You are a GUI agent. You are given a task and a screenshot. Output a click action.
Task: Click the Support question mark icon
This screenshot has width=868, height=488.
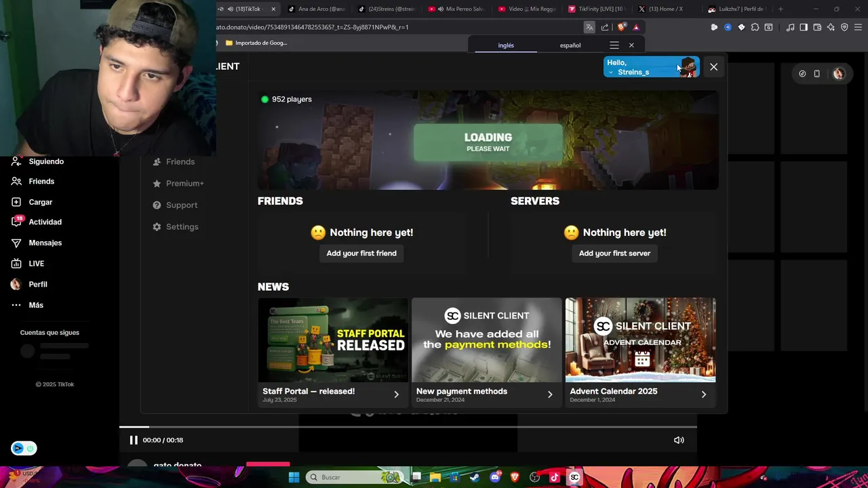157,205
